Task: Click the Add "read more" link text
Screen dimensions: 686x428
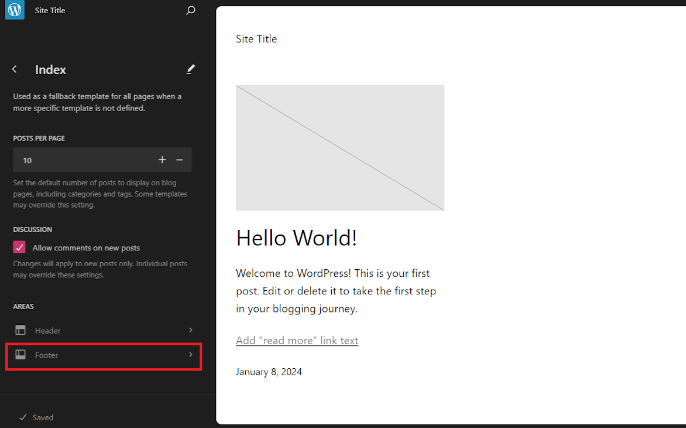Action: (x=297, y=341)
